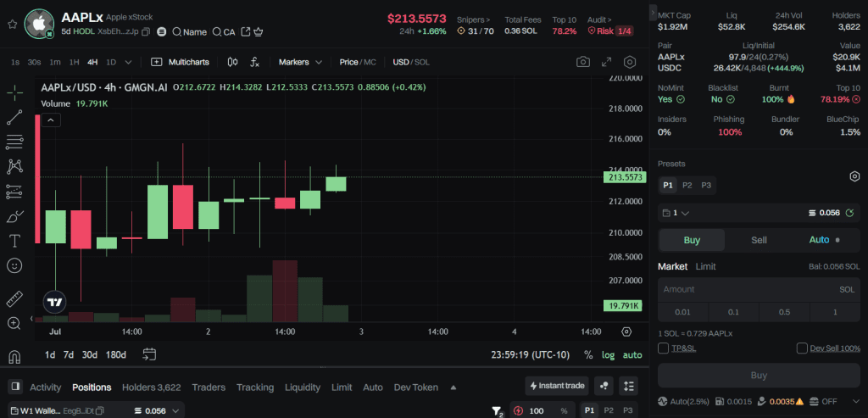Click Instant trade button
This screenshot has height=418, width=868.
[x=558, y=385]
